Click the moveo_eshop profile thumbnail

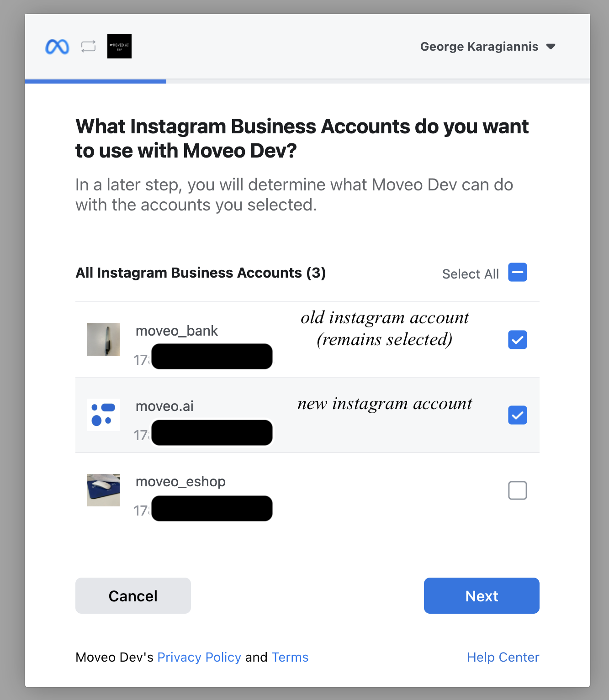(x=103, y=490)
